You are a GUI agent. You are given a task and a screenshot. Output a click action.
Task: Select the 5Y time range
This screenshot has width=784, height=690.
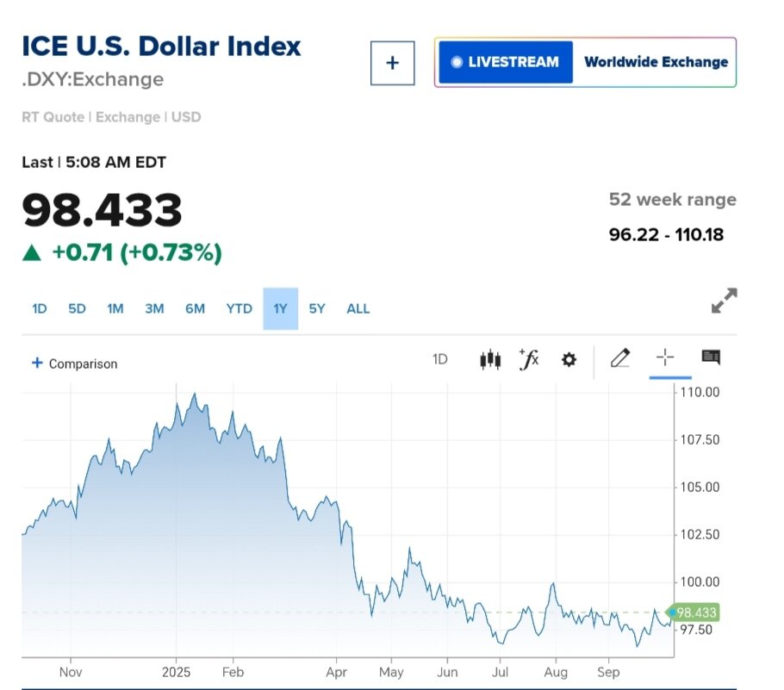(x=317, y=308)
